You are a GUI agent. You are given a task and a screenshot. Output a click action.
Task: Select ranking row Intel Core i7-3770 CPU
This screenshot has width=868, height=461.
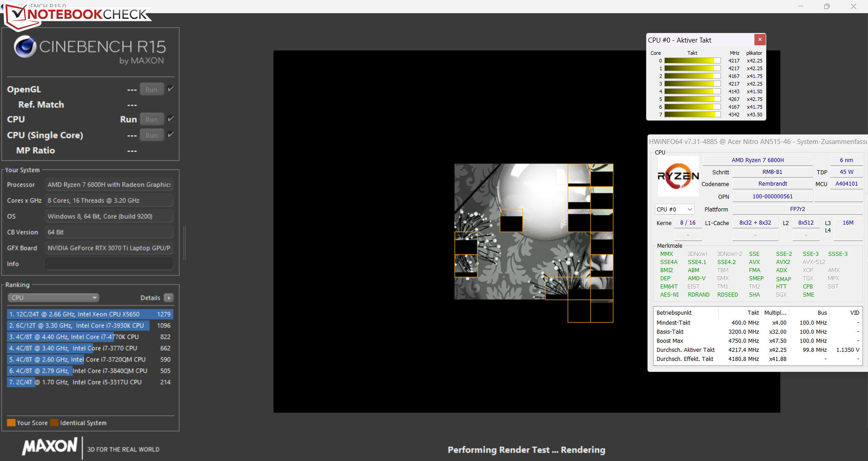click(x=90, y=348)
